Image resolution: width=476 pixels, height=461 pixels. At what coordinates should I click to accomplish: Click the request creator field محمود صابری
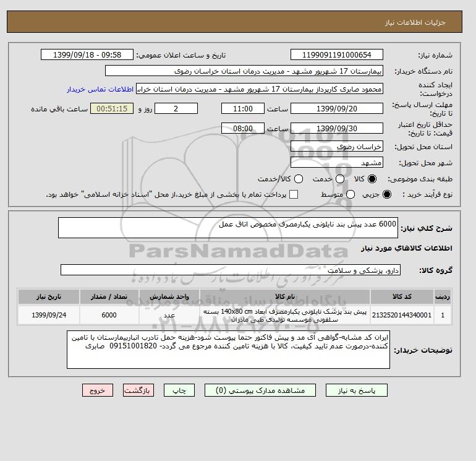pos(260,89)
